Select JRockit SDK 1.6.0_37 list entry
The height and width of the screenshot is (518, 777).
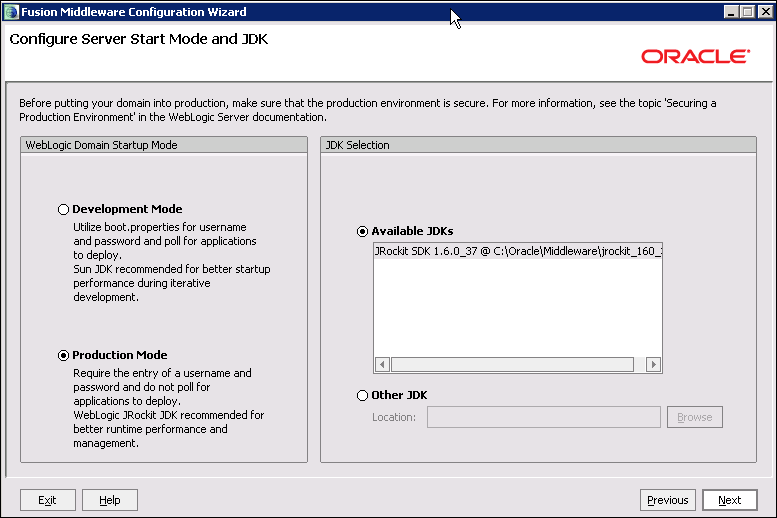[517, 251]
